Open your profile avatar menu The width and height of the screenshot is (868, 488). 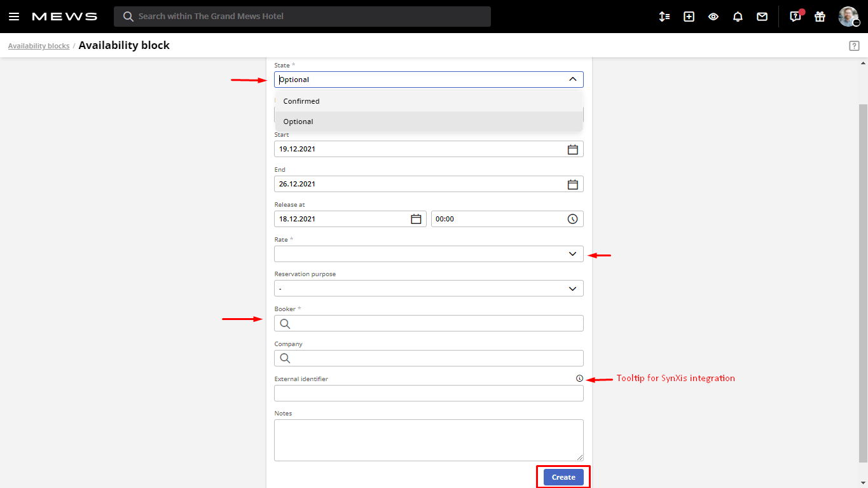[850, 16]
